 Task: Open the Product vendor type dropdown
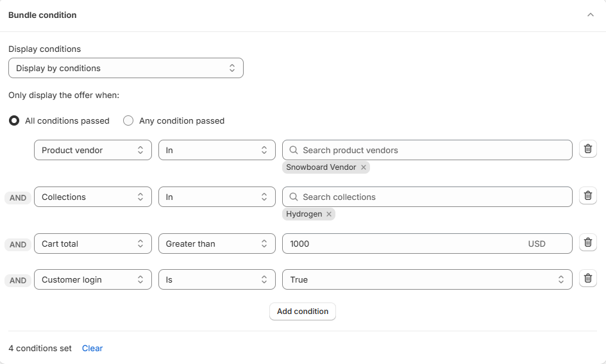point(93,150)
